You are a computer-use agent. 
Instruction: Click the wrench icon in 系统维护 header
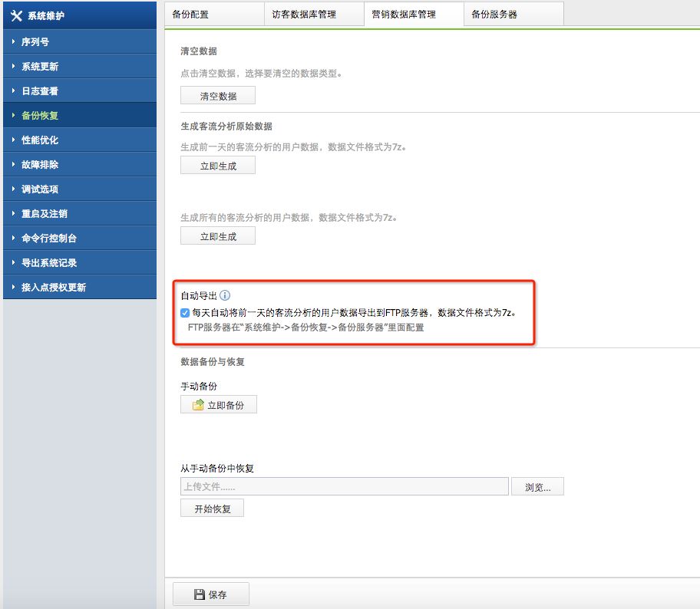16,16
